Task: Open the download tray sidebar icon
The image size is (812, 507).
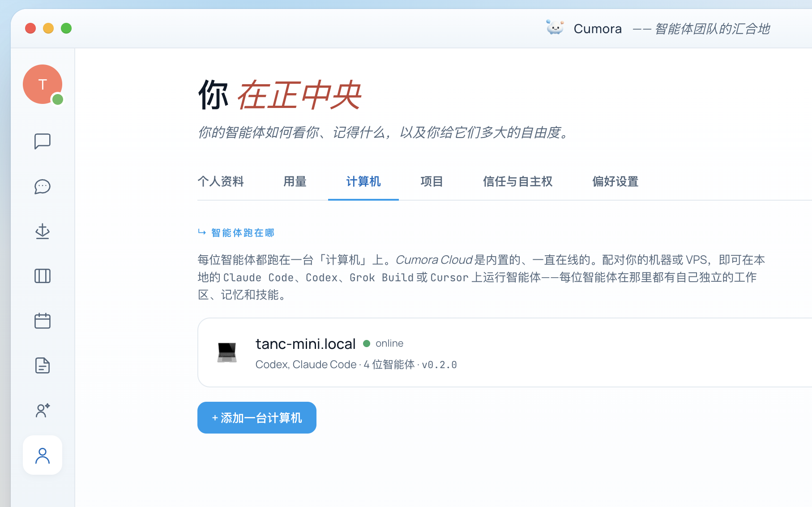Action: coord(43,231)
